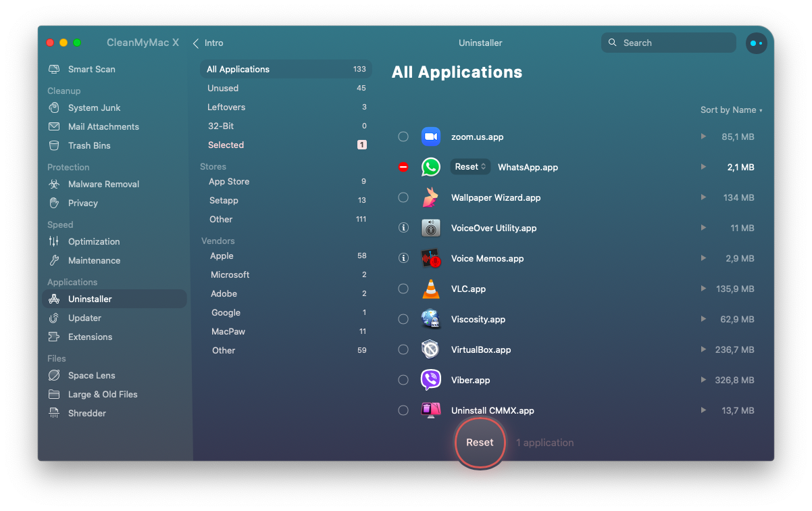Screen dimensions: 812x511
Task: Expand details arrow for Viscosity.app
Action: point(703,319)
